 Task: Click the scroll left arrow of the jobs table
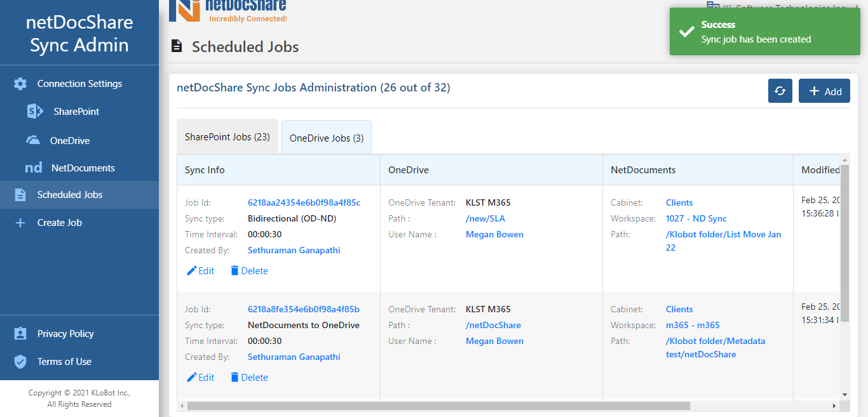pos(182,406)
